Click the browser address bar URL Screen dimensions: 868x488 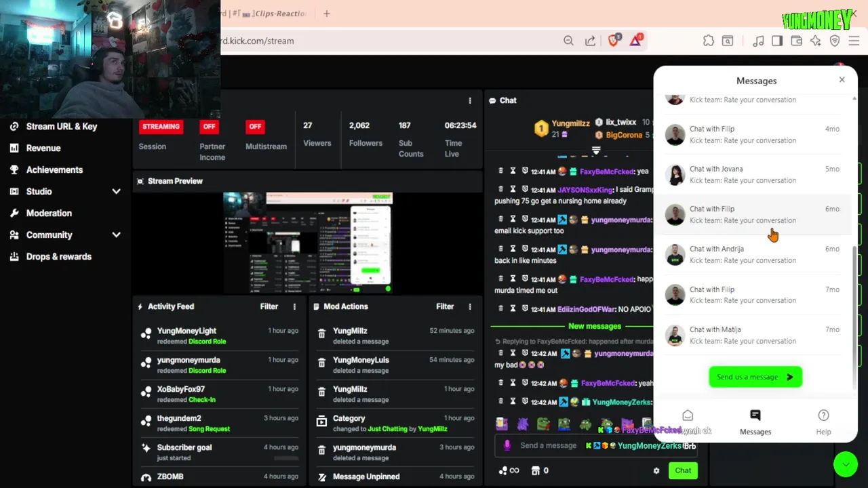(258, 41)
